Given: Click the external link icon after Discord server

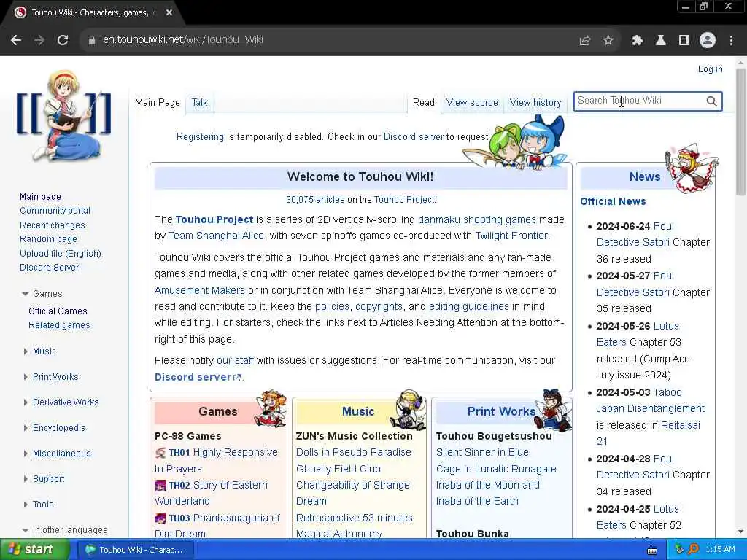Looking at the screenshot, I should tap(237, 378).
